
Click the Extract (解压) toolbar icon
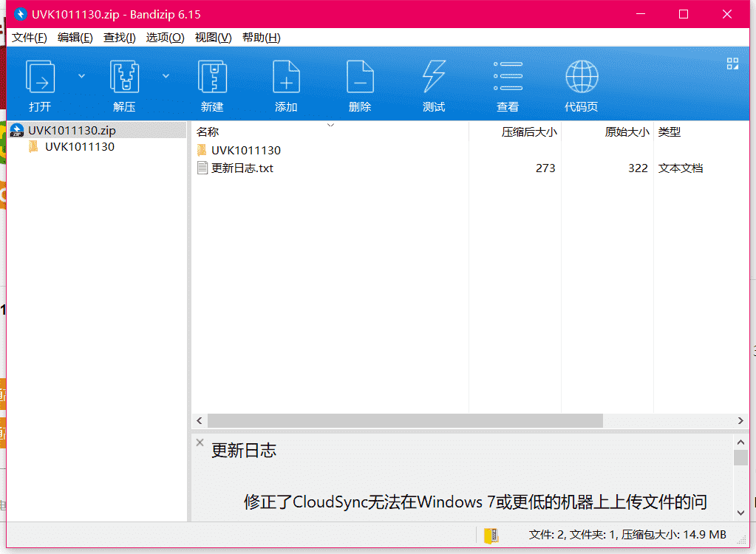[x=124, y=77]
